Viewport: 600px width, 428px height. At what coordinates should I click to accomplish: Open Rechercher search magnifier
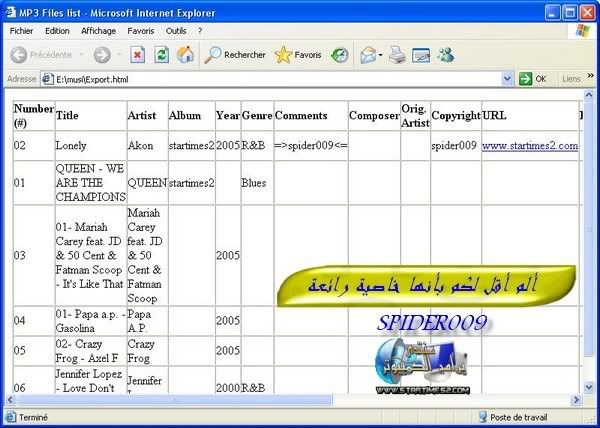tap(235, 55)
